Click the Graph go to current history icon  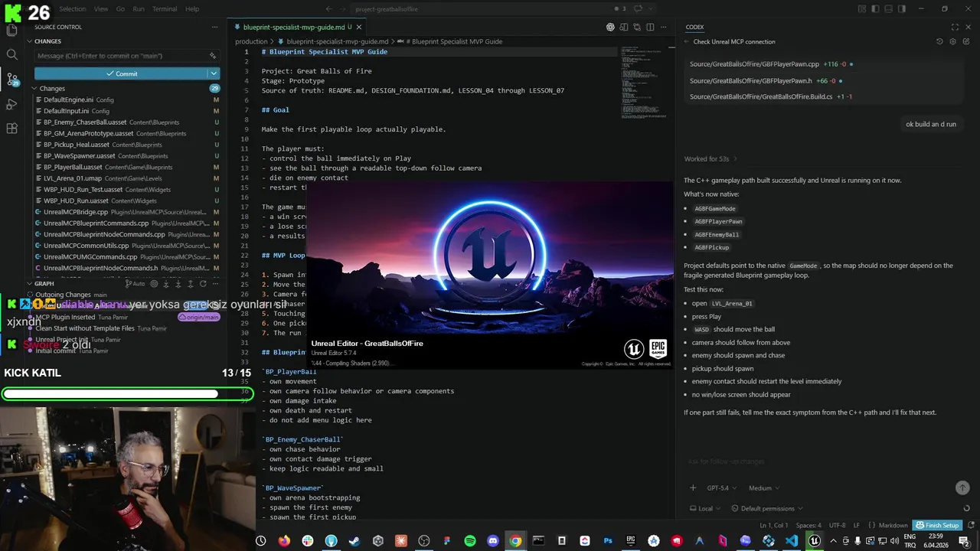[154, 283]
